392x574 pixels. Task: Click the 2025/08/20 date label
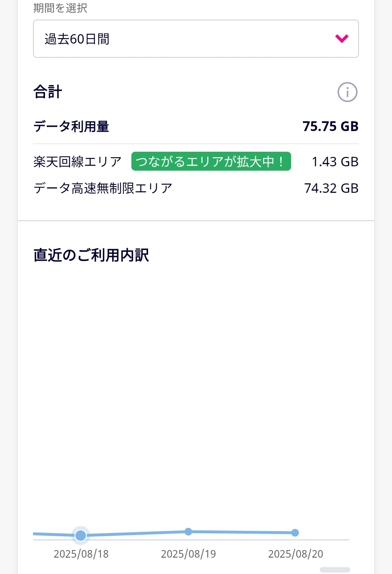(295, 554)
